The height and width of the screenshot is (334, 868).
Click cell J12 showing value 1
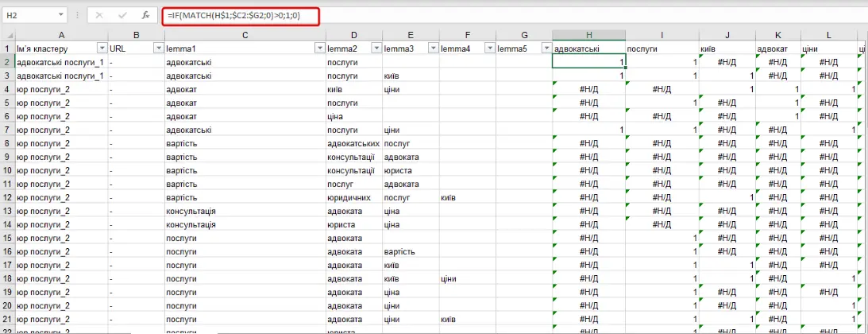click(x=727, y=197)
